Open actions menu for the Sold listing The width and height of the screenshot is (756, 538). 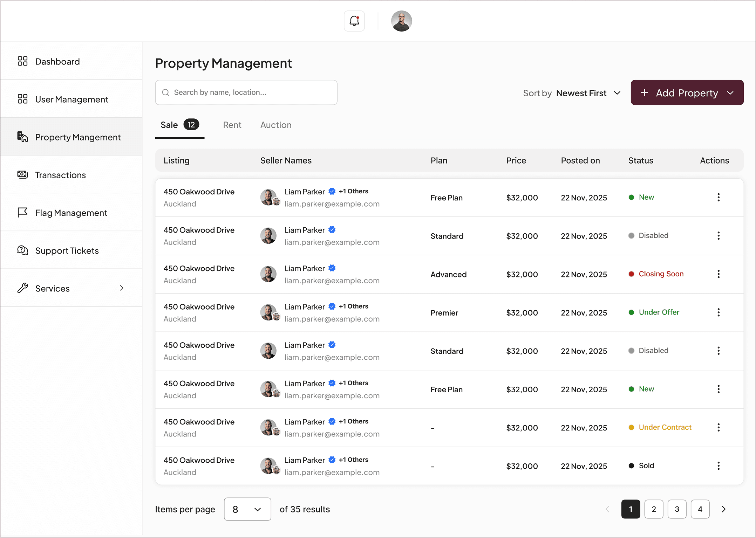point(719,465)
